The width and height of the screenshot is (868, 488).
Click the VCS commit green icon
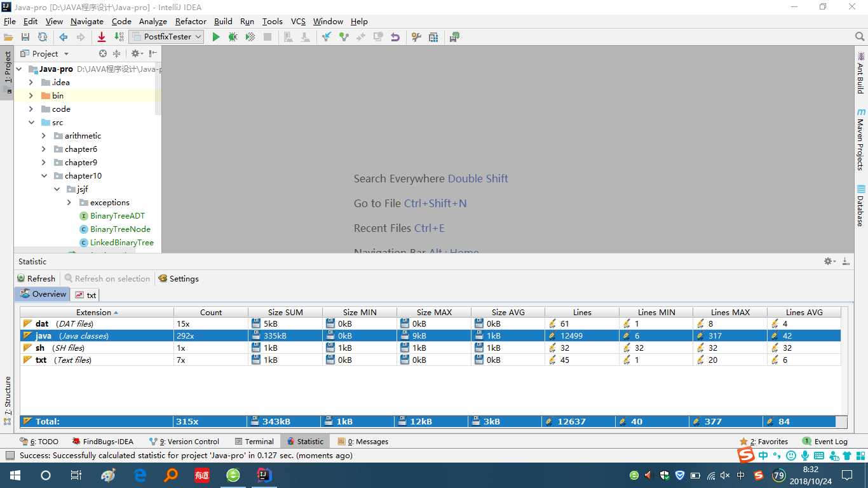pyautogui.click(x=344, y=37)
